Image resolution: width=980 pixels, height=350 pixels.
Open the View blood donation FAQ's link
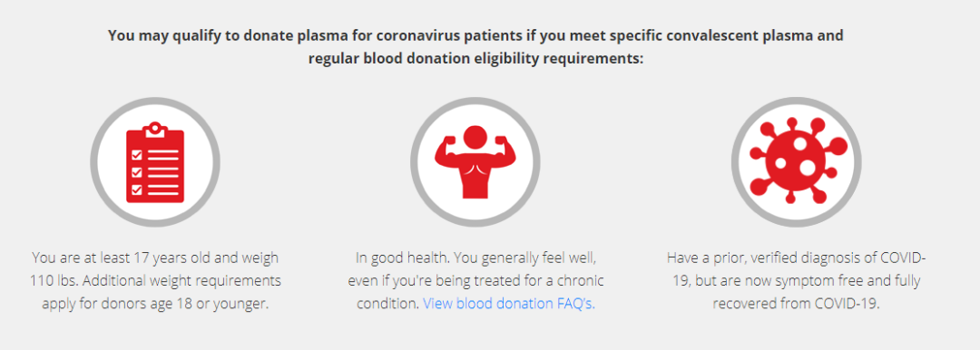point(509,304)
